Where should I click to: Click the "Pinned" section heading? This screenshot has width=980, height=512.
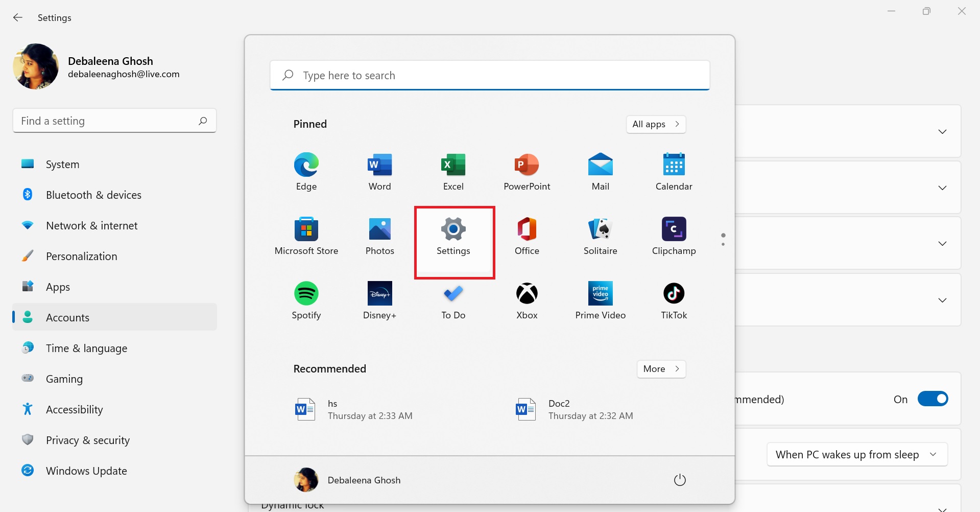310,124
